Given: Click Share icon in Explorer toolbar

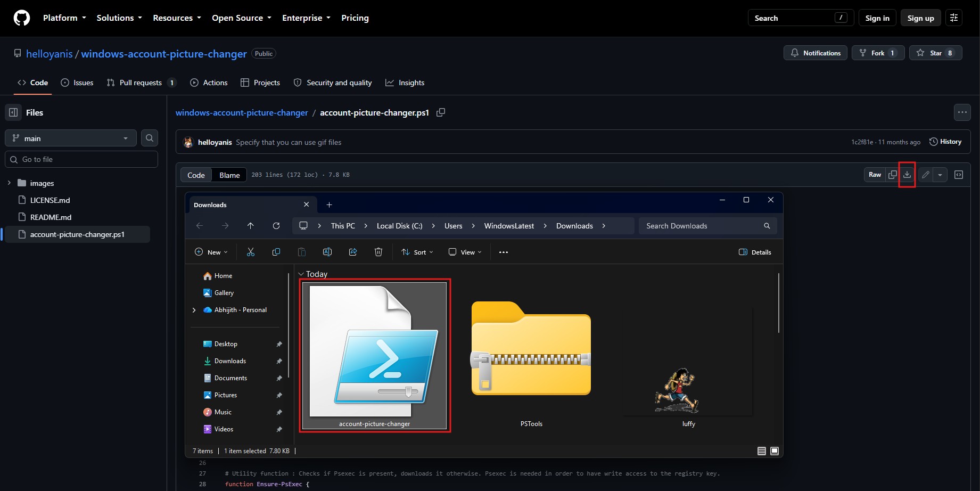Looking at the screenshot, I should (x=353, y=252).
